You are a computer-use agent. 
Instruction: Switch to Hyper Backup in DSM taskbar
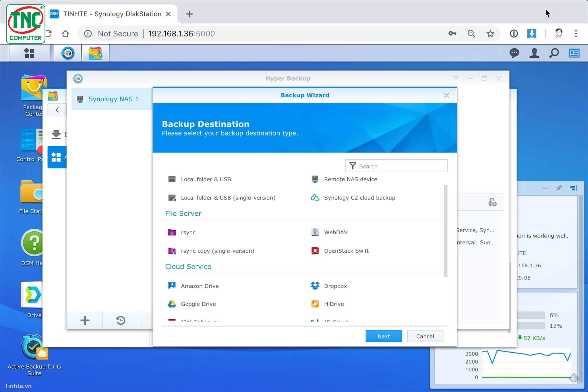click(68, 53)
